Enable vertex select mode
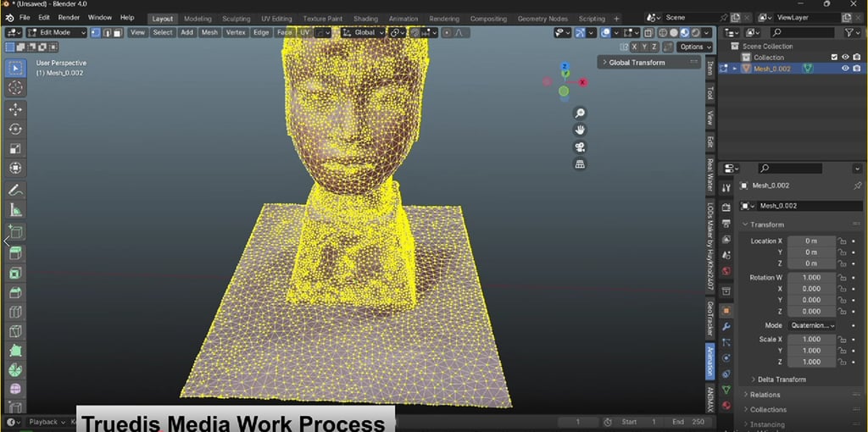This screenshot has height=432, width=868. (96, 33)
